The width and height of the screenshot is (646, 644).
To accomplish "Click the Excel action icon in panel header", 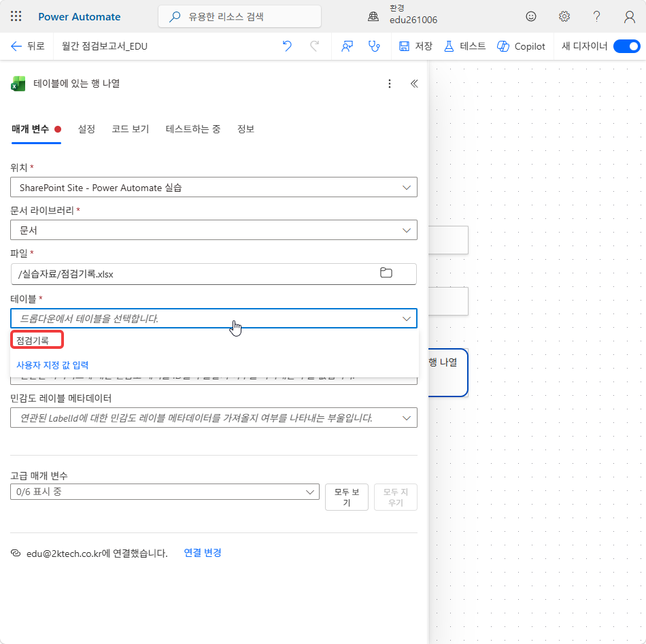I will [x=18, y=84].
